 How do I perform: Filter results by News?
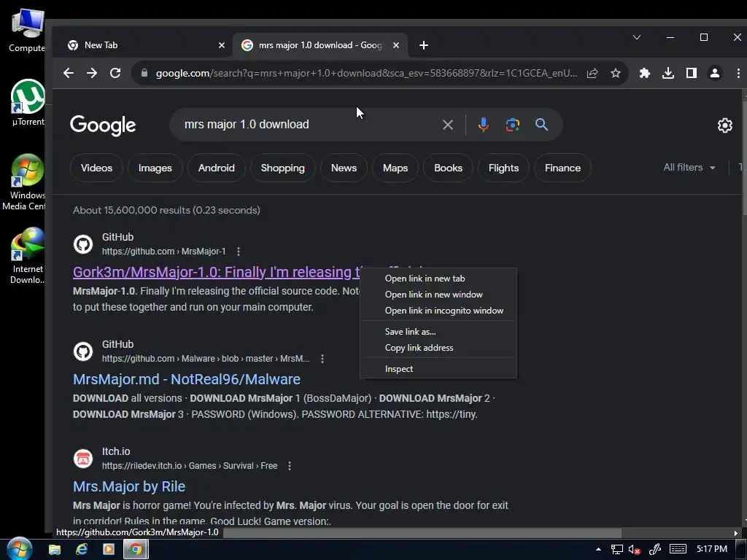point(344,168)
